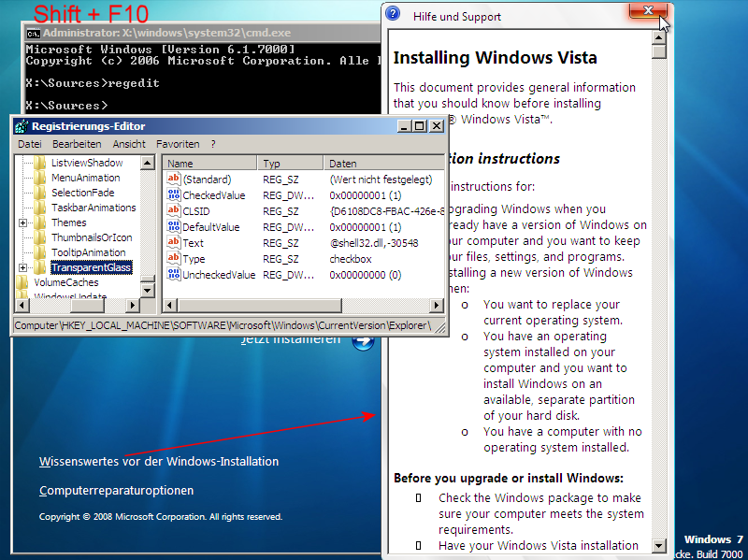Click the UncheckedValue DWORD icon
The height and width of the screenshot is (560, 748).
click(x=174, y=274)
